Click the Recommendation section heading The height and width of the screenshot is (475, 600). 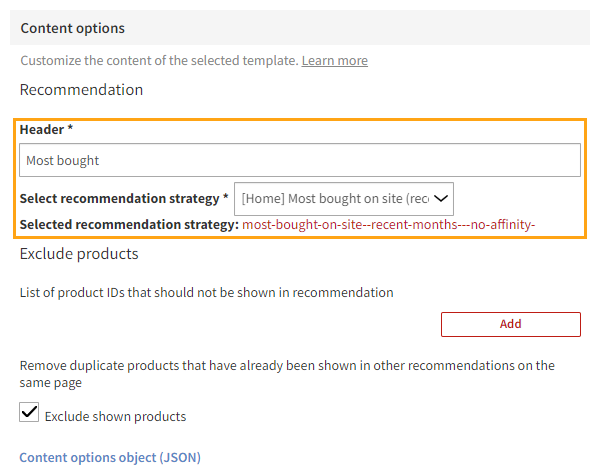81,90
